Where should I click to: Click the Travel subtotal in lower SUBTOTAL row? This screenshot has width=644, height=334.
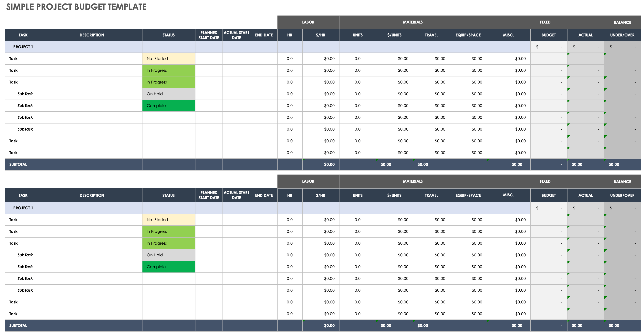point(431,326)
